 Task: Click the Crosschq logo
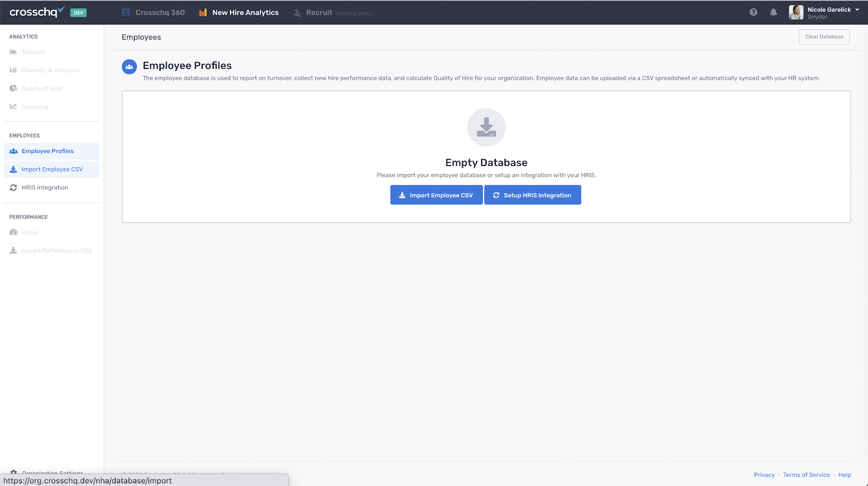coord(37,12)
